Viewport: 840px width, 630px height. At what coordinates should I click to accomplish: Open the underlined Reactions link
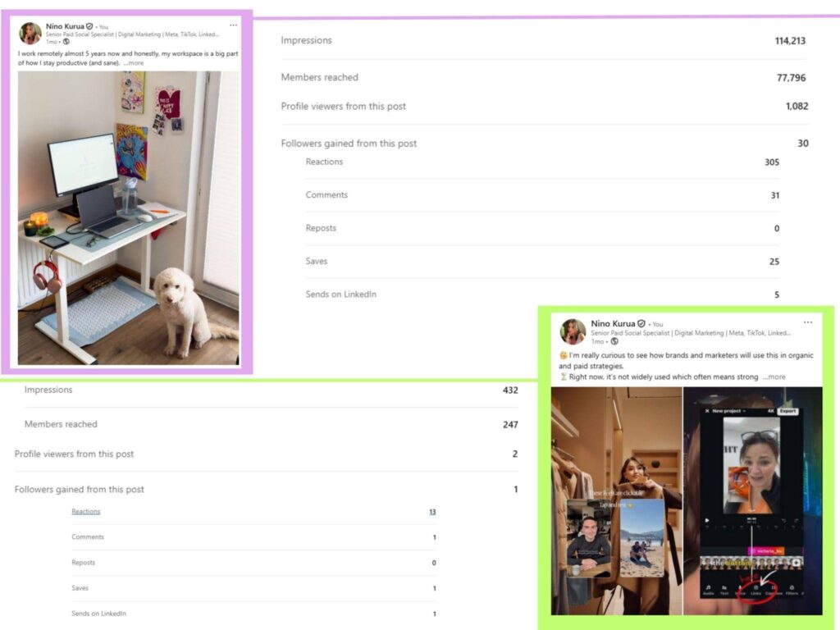pos(85,511)
